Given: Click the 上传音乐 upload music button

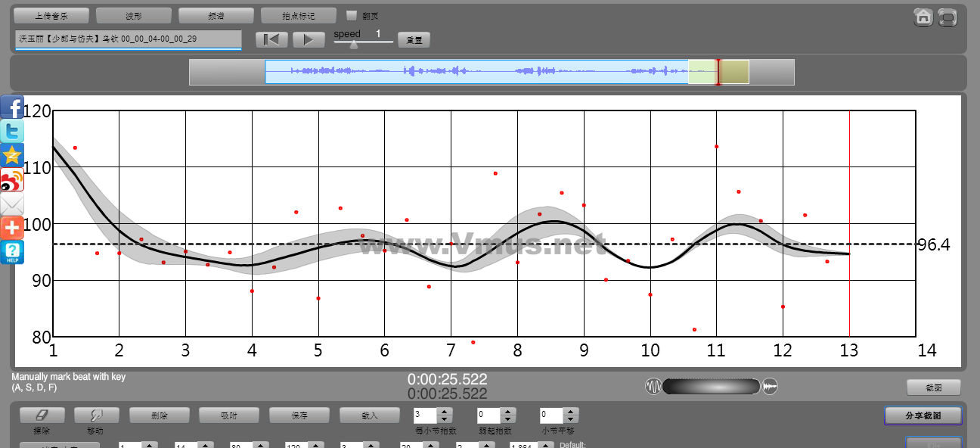Looking at the screenshot, I should pyautogui.click(x=51, y=16).
